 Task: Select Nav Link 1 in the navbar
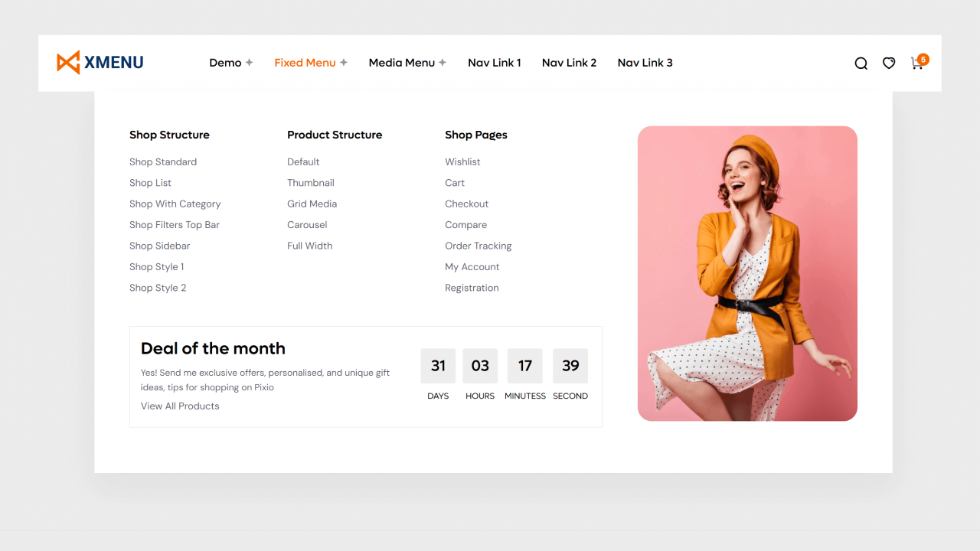pyautogui.click(x=494, y=63)
